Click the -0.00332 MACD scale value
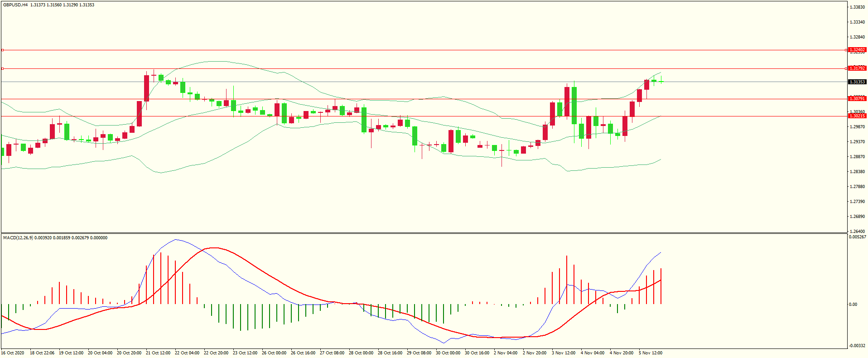Screen dimensions: 868x358 [x=858, y=346]
